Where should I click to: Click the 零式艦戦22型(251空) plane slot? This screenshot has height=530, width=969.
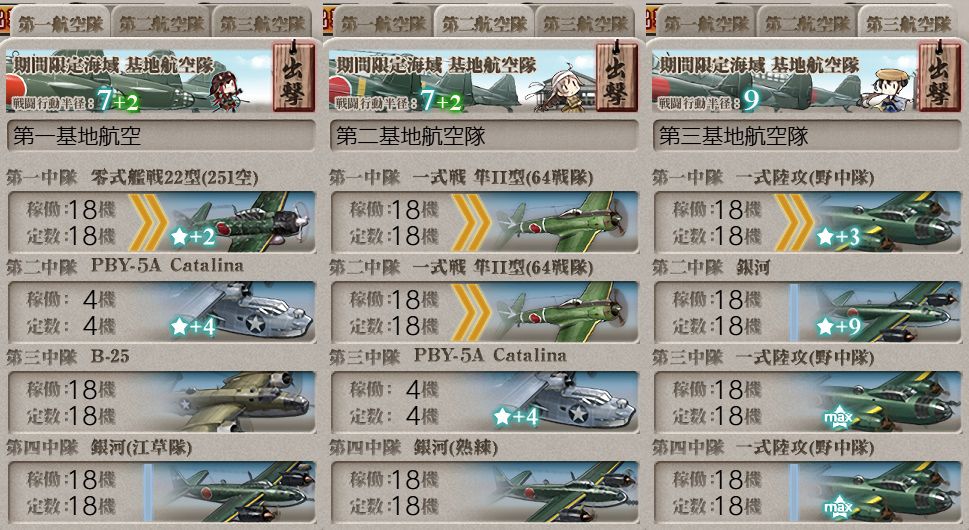pyautogui.click(x=161, y=222)
